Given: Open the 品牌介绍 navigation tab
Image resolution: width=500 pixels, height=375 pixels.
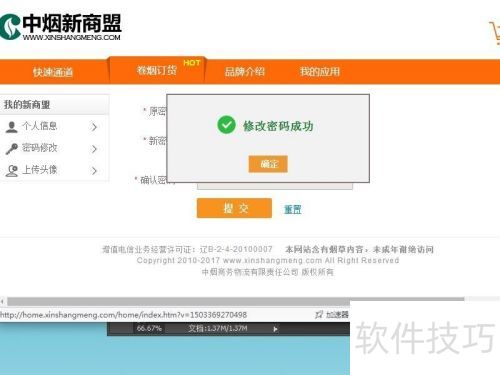Looking at the screenshot, I should click(x=245, y=72).
